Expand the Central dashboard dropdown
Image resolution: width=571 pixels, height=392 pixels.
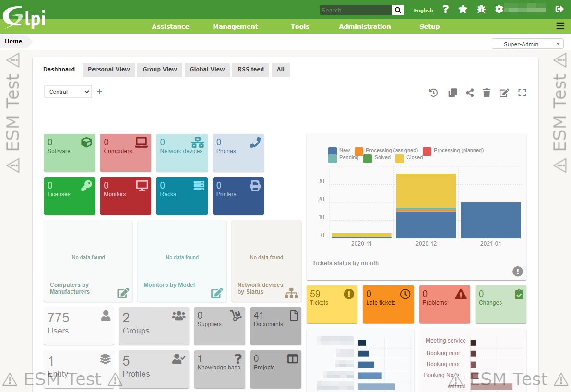coord(68,92)
